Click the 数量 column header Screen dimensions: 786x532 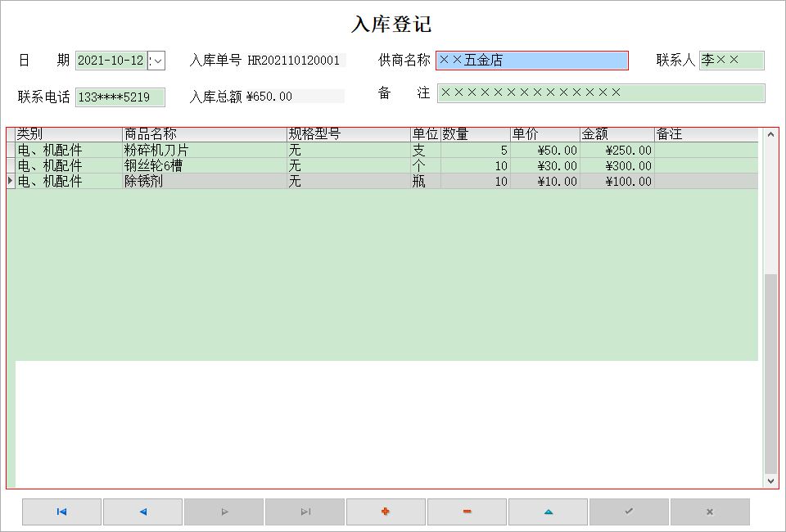coord(475,134)
